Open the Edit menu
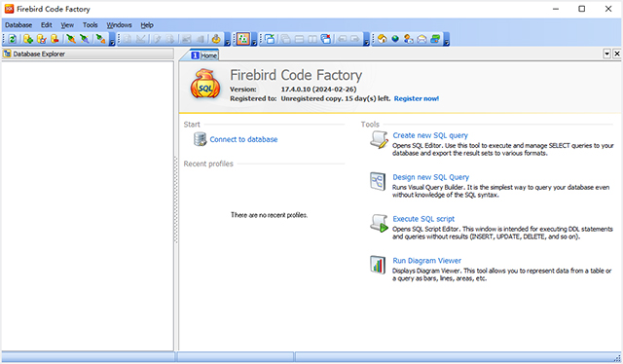 coord(46,25)
